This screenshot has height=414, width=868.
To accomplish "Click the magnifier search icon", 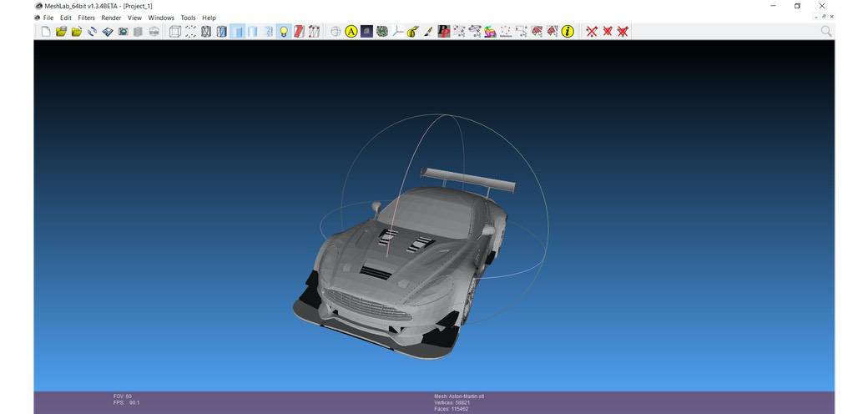I will click(x=826, y=32).
